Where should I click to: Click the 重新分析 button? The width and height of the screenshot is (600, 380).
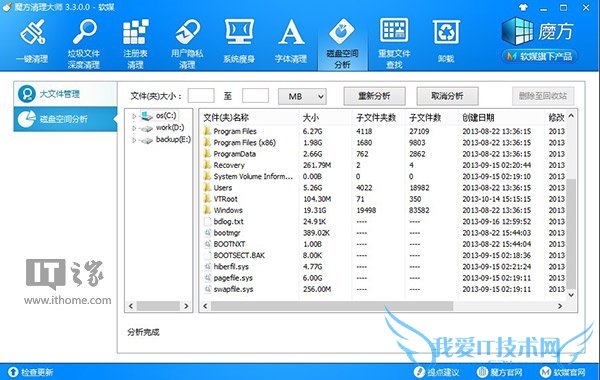pyautogui.click(x=374, y=96)
